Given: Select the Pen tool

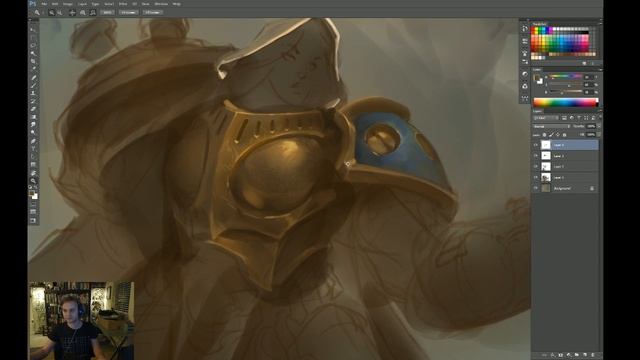Looking at the screenshot, I should click(33, 141).
